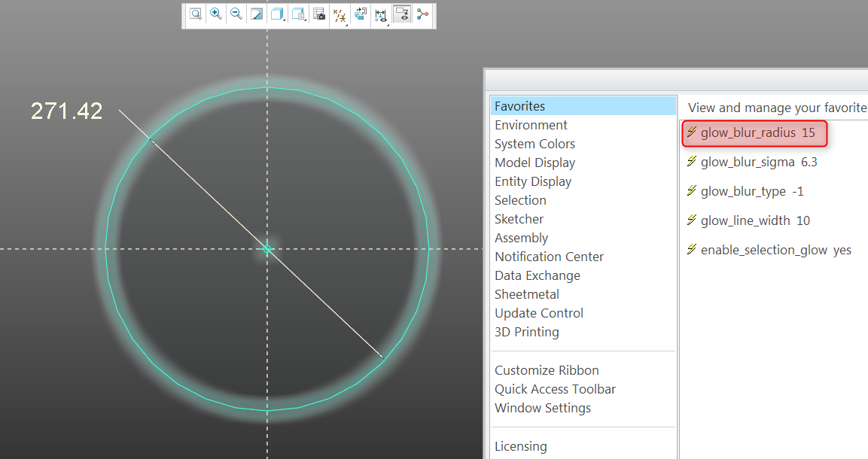Toggle the highlighted note display eye icon
Image resolution: width=868 pixels, height=459 pixels.
coord(402,14)
